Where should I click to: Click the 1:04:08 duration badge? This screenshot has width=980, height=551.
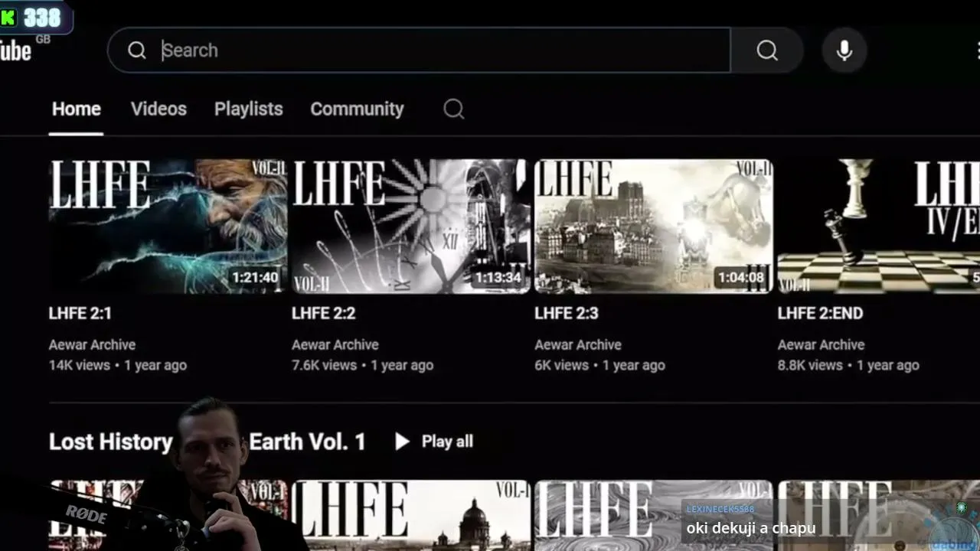[740, 278]
